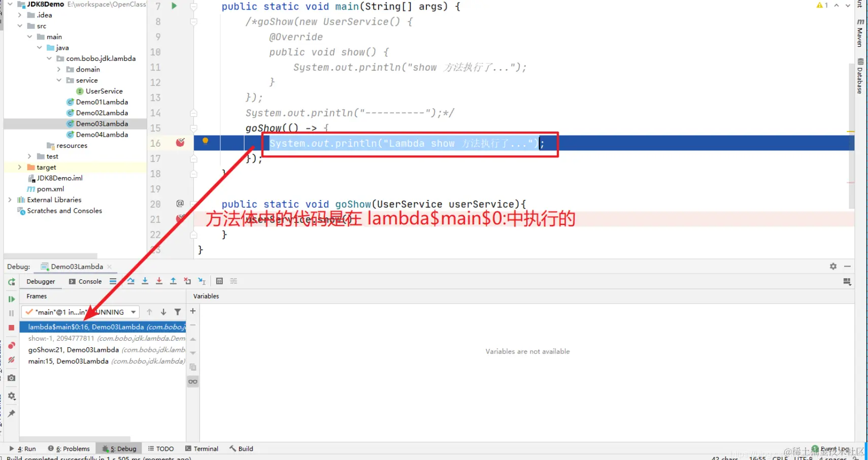Filter frames with the funnel icon
The width and height of the screenshot is (868, 460).
click(x=178, y=312)
